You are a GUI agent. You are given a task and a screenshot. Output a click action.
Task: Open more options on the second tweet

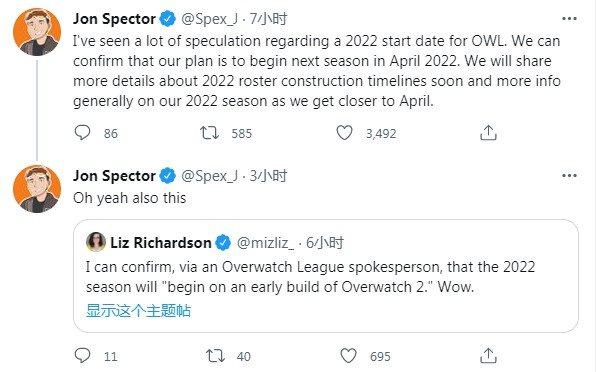tap(569, 176)
